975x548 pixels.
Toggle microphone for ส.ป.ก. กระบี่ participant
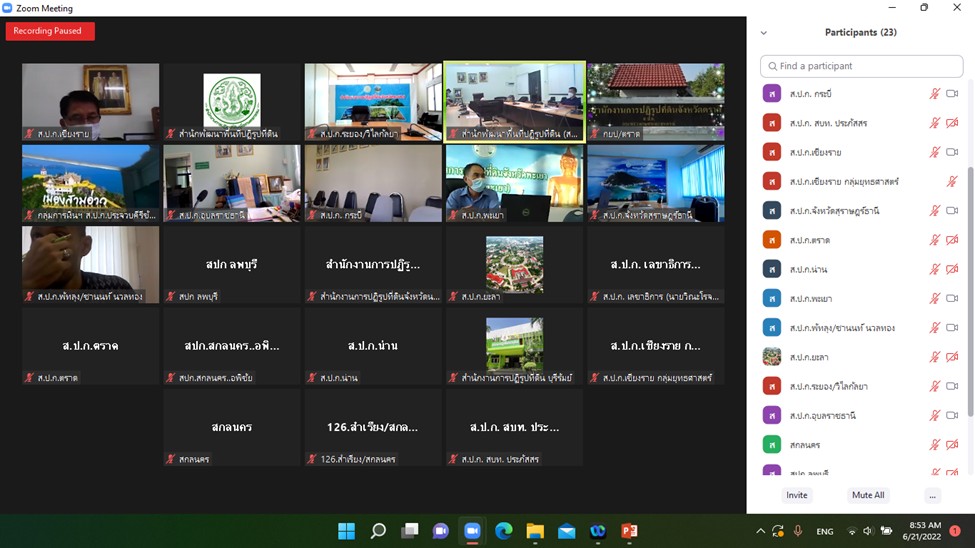[935, 94]
